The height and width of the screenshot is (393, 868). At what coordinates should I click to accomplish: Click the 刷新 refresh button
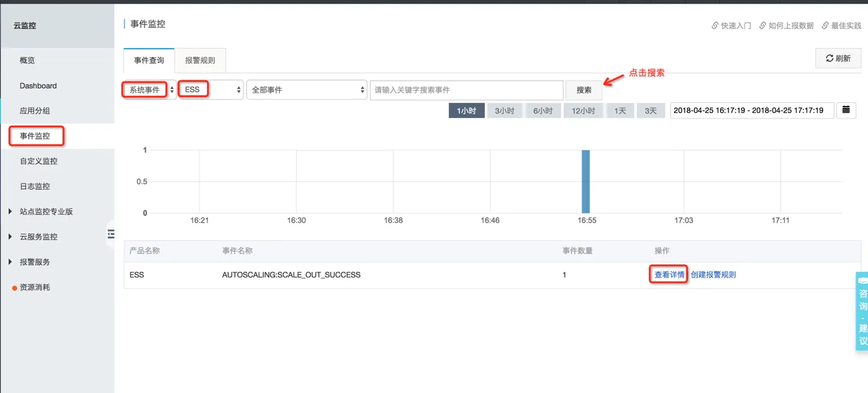(x=838, y=59)
